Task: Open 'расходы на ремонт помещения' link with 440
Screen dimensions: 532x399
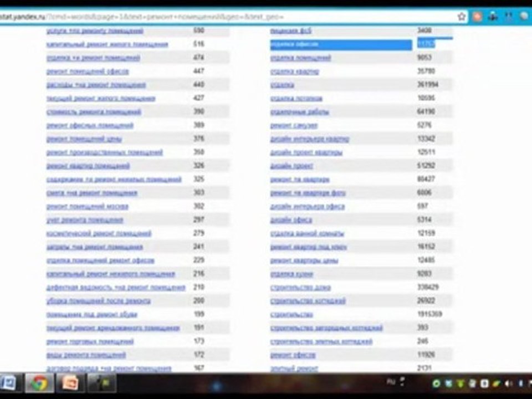Action: pos(96,85)
